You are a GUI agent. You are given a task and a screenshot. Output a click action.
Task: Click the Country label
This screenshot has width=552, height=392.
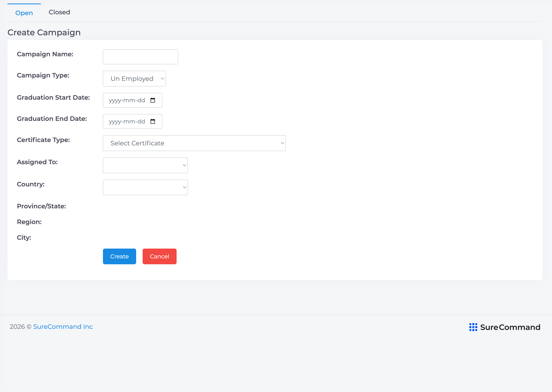click(x=31, y=184)
